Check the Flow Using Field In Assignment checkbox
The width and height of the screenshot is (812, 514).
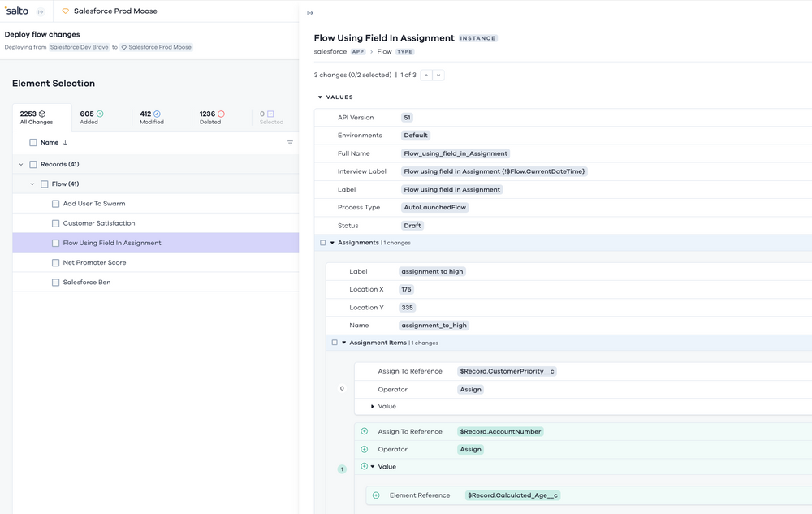point(55,242)
